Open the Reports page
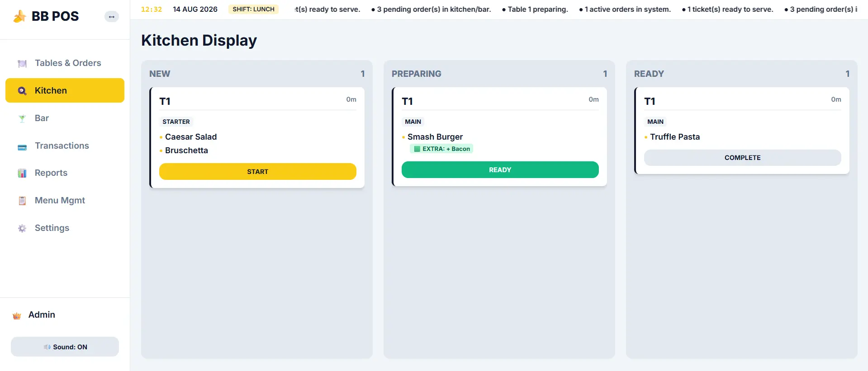 [x=65, y=173]
